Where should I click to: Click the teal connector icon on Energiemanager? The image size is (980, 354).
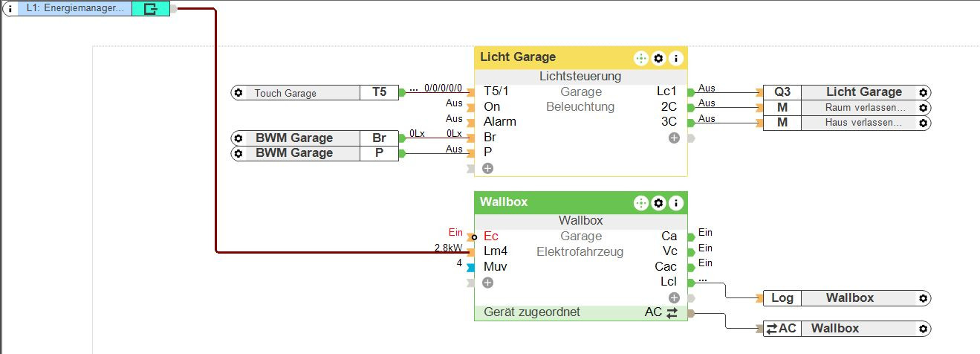150,10
